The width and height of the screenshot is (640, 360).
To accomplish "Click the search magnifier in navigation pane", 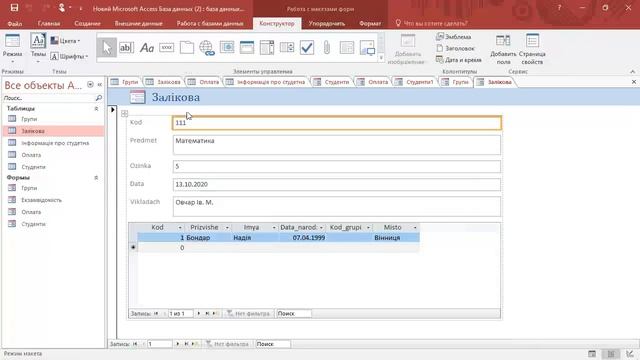I will (98, 98).
